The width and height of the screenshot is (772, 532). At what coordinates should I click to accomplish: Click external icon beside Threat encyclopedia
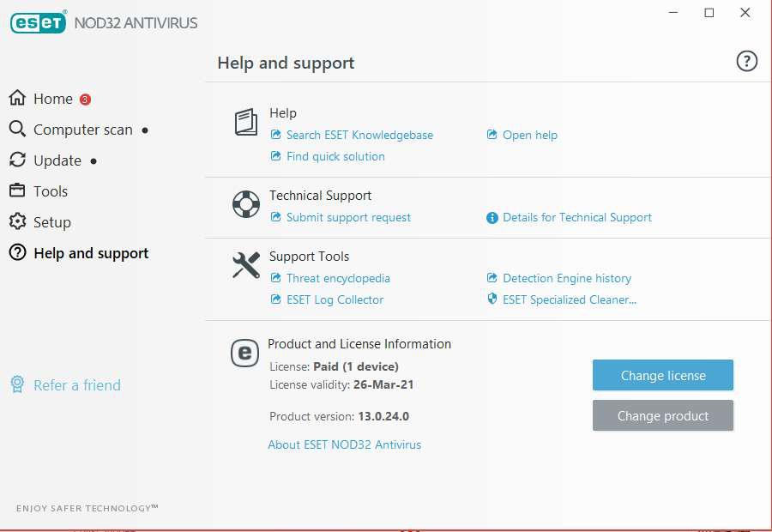(275, 278)
